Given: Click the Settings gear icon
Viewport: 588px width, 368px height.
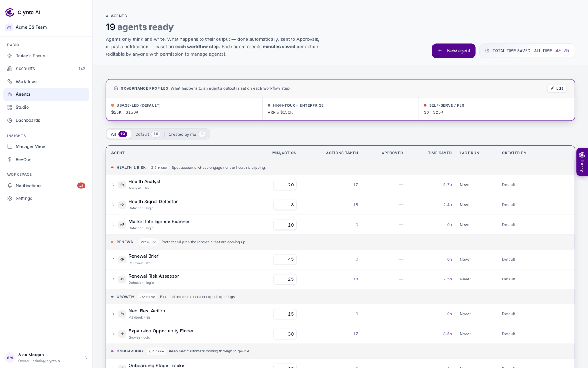Looking at the screenshot, I should click(x=10, y=198).
